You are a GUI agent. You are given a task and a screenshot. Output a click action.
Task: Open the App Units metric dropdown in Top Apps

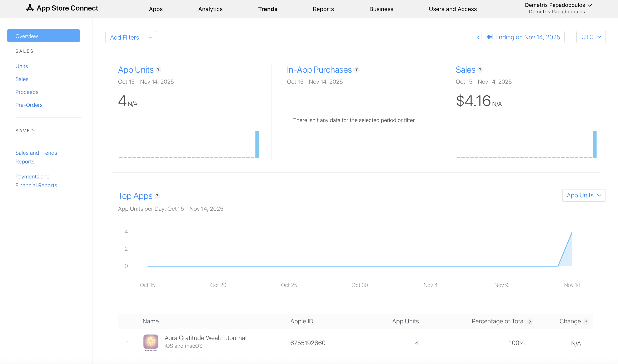(x=584, y=195)
